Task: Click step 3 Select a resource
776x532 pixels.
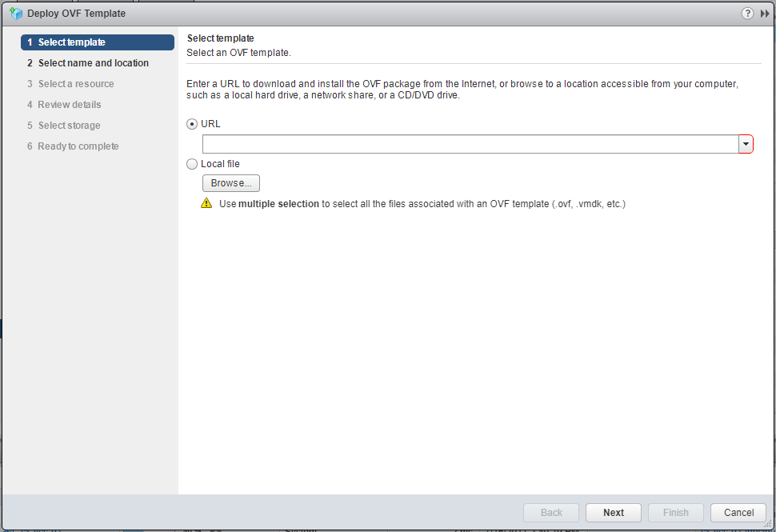Action: [76, 84]
